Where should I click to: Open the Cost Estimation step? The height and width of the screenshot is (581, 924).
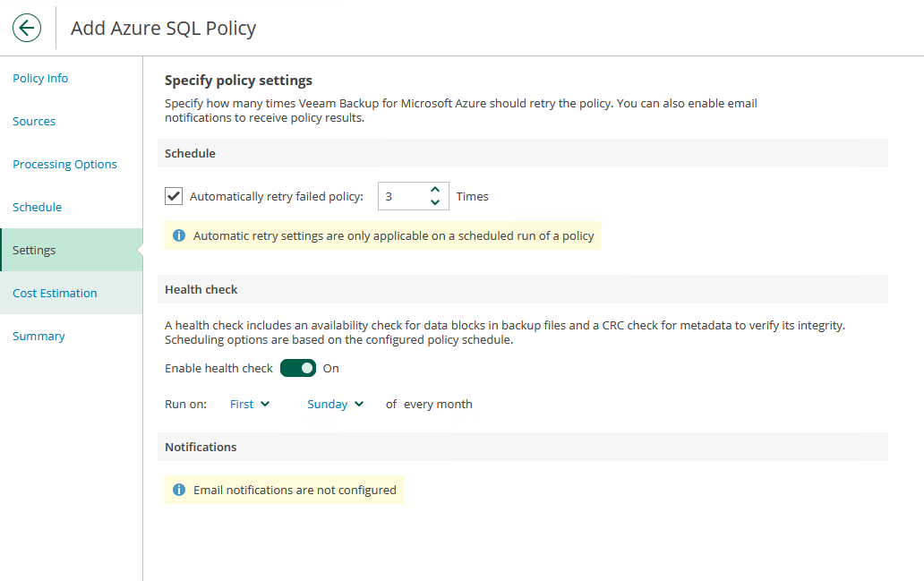point(55,293)
